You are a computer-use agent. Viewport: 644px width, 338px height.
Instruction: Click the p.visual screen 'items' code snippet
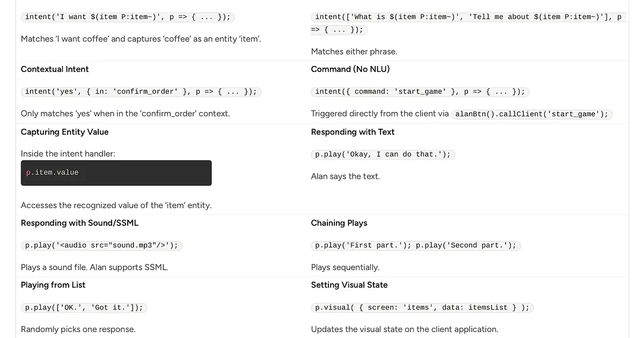[x=422, y=308]
